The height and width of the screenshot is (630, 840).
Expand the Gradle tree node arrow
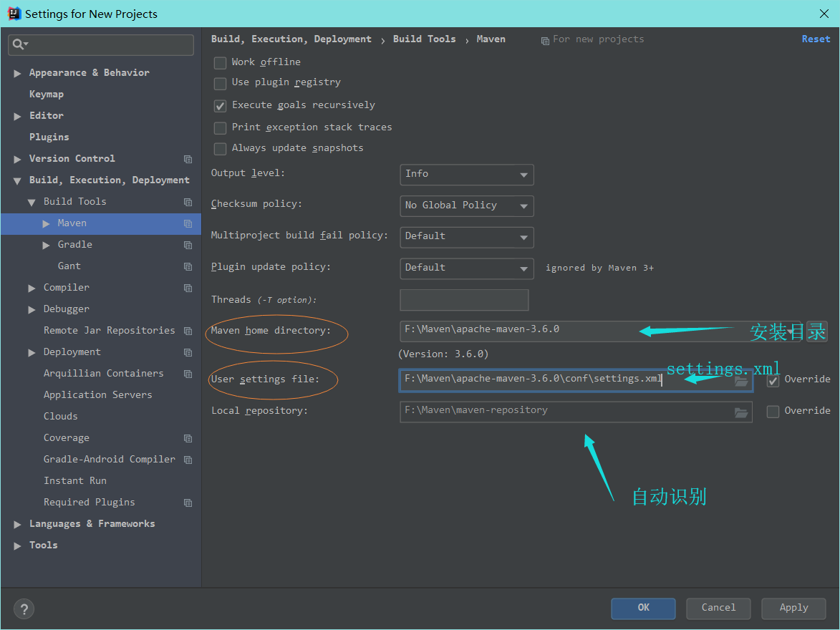click(46, 245)
